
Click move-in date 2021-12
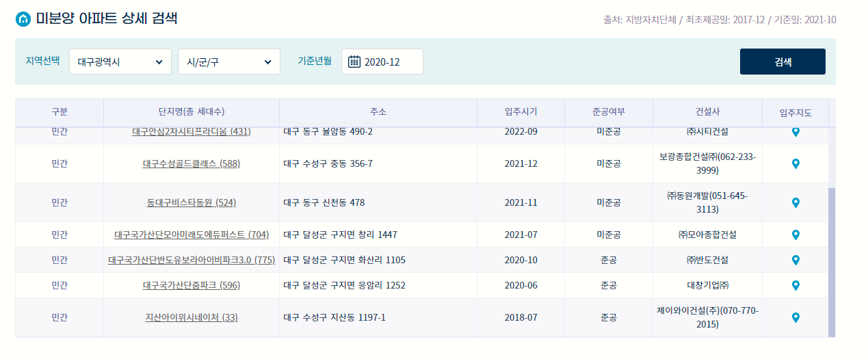pyautogui.click(x=521, y=163)
